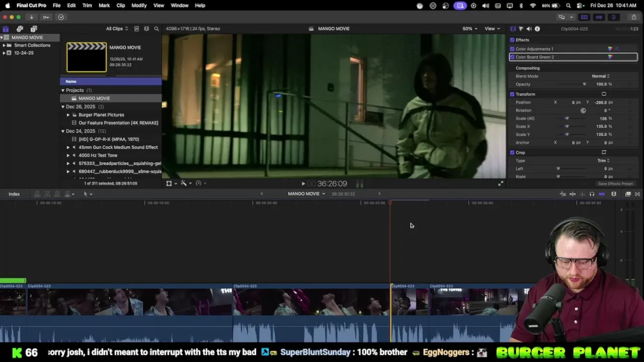Open the Modify menu
The width and height of the screenshot is (644, 362).
[x=139, y=6]
